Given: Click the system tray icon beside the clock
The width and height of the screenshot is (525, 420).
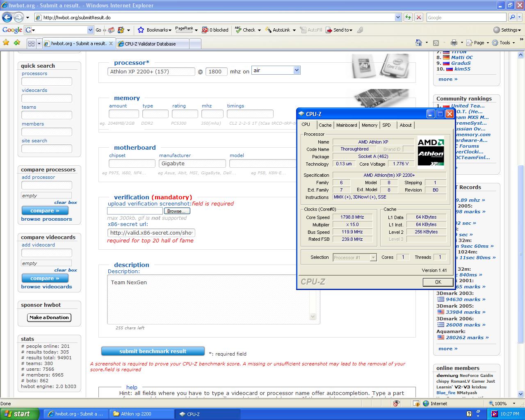Looking at the screenshot, I should click(x=494, y=414).
